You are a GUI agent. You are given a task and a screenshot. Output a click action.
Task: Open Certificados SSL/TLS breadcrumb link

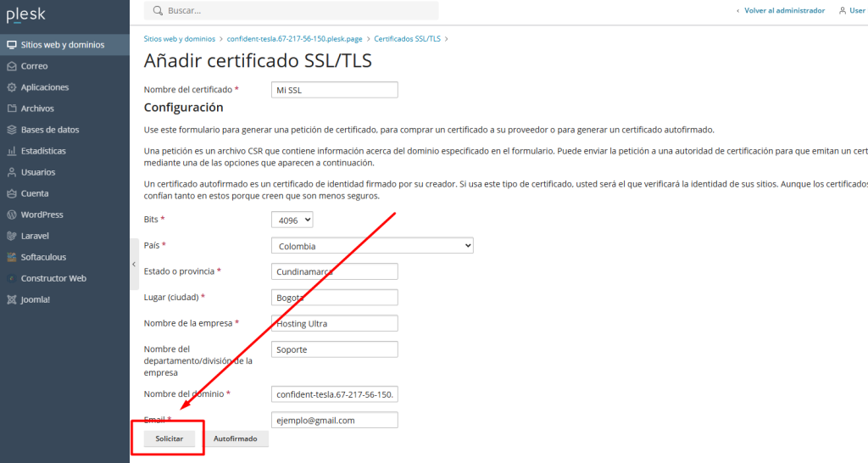[x=407, y=39]
